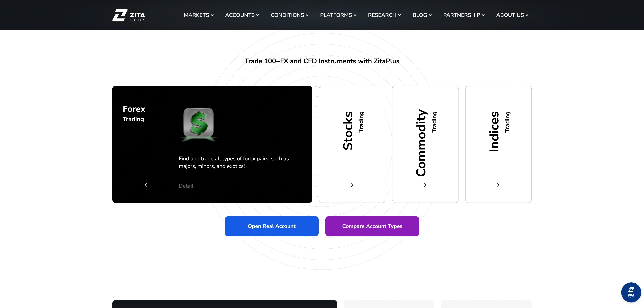Open the Platforms navigation menu
This screenshot has height=308, width=644.
(338, 15)
